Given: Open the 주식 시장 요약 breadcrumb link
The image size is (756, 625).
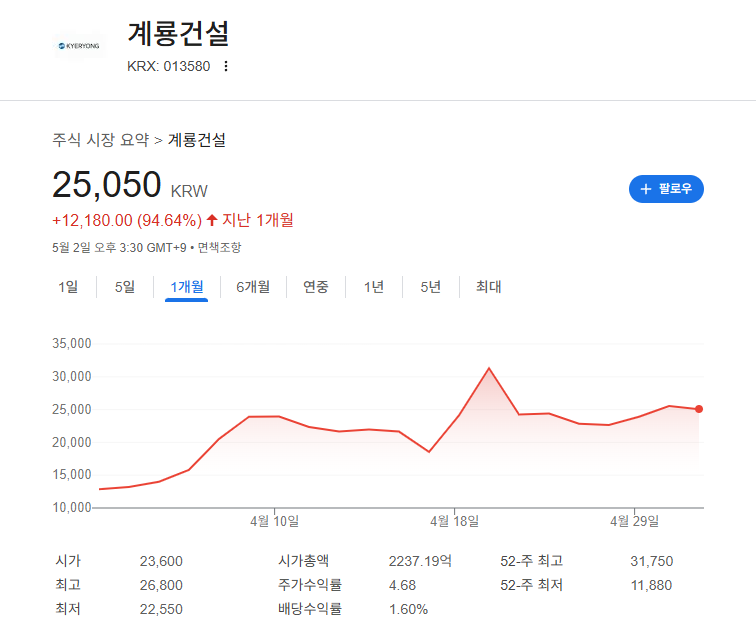Looking at the screenshot, I should pyautogui.click(x=101, y=140).
